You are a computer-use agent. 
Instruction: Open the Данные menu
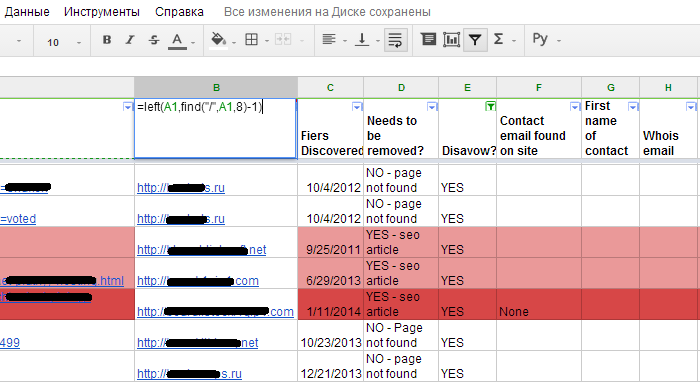[27, 12]
